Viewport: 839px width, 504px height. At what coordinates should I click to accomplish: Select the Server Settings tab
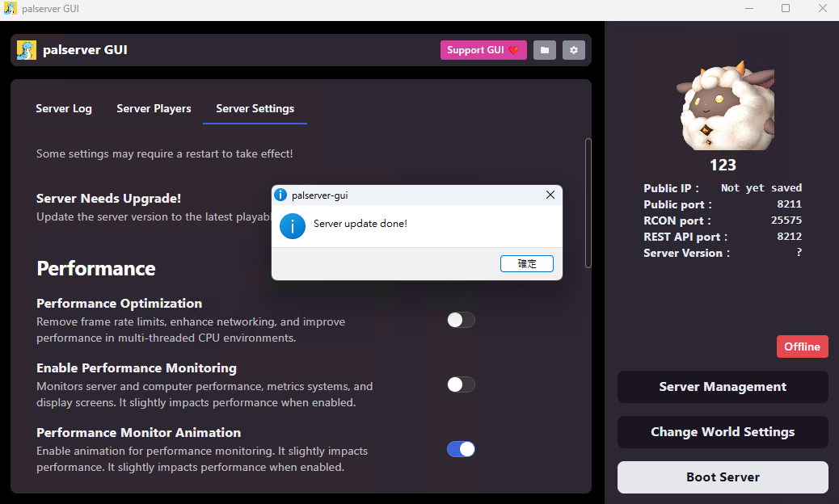(x=255, y=108)
